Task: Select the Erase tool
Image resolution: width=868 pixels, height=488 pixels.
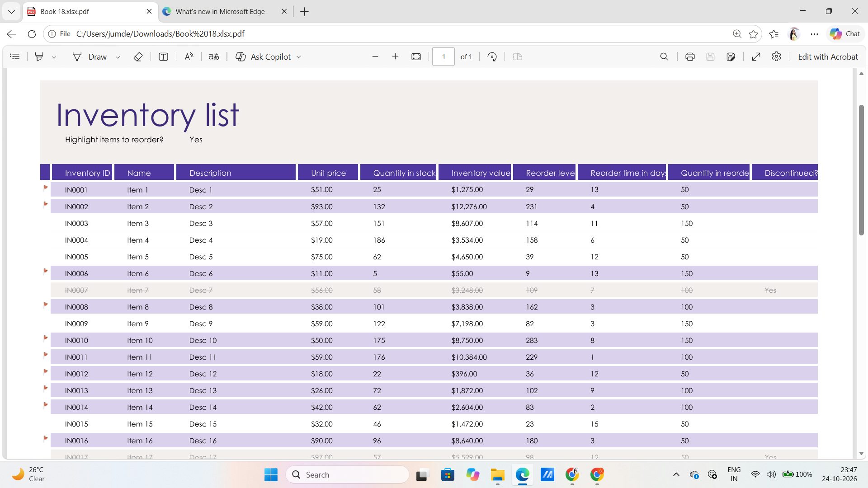Action: 138,56
